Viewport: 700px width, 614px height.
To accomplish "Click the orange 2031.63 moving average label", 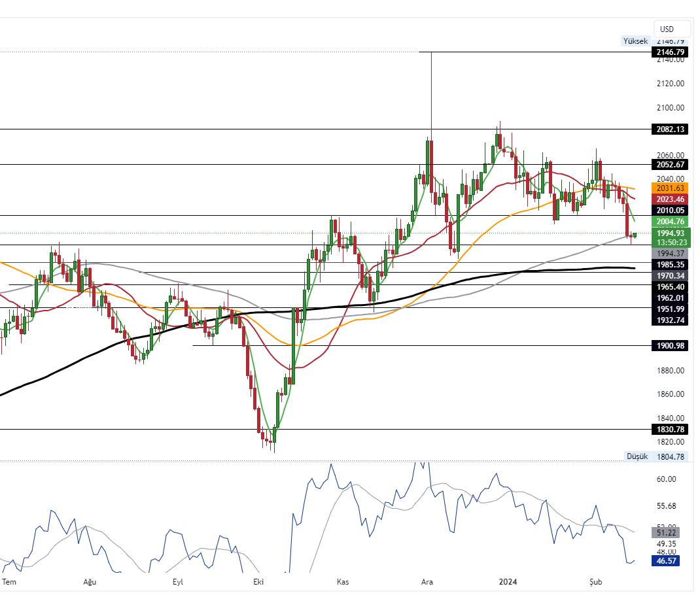I will point(670,188).
